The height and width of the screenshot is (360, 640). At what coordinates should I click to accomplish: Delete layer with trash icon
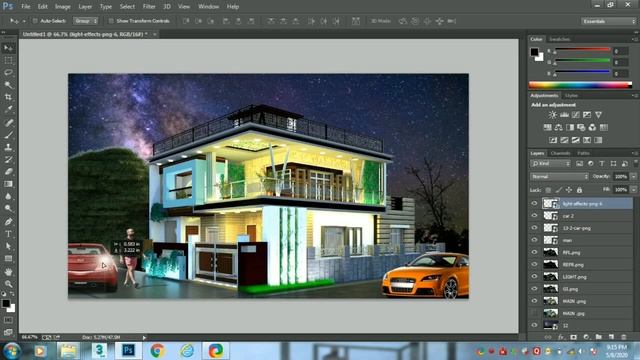tap(624, 337)
